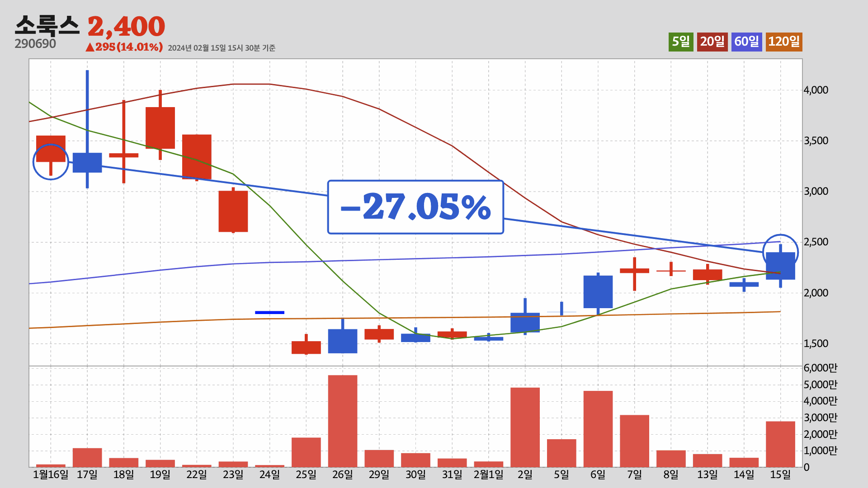This screenshot has height=488, width=868.
Task: Click the 2일 date label
Action: point(525,475)
